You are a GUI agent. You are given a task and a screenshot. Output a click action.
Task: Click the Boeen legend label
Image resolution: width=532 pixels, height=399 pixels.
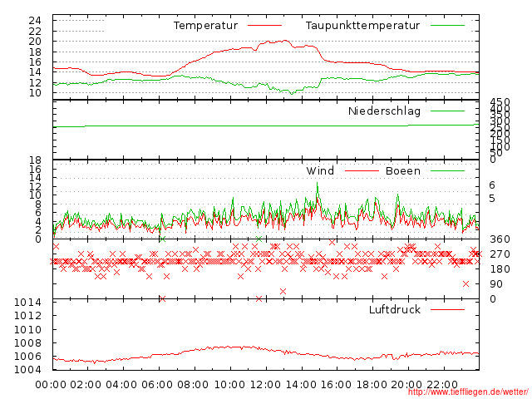click(x=403, y=171)
